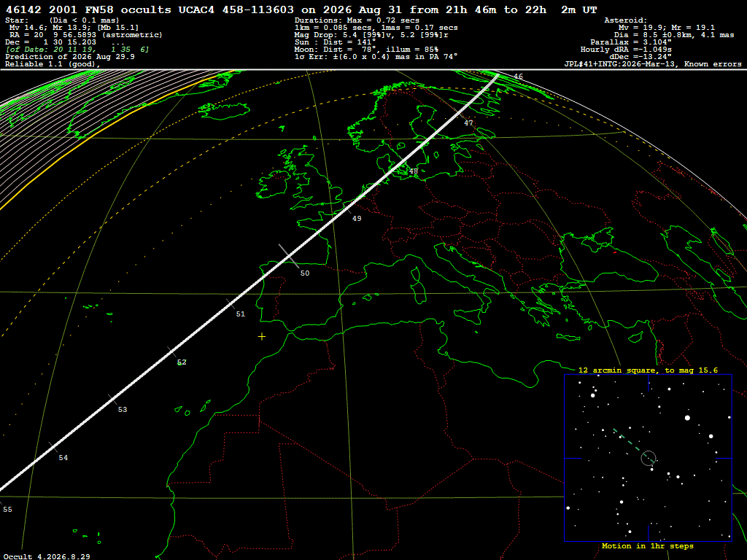Select the minute 52 path tick
747x560 pixels.
tap(172, 352)
